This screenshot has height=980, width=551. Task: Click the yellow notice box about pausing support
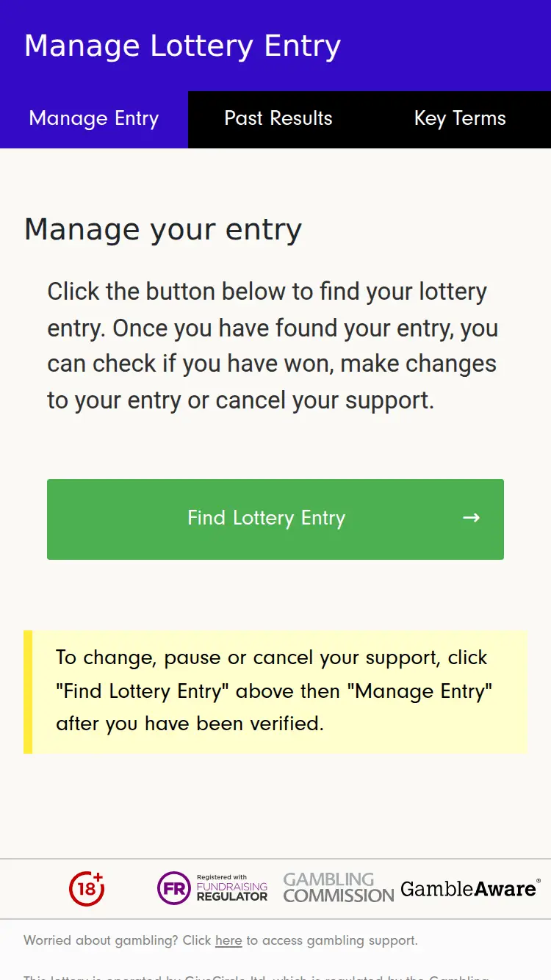tap(275, 691)
